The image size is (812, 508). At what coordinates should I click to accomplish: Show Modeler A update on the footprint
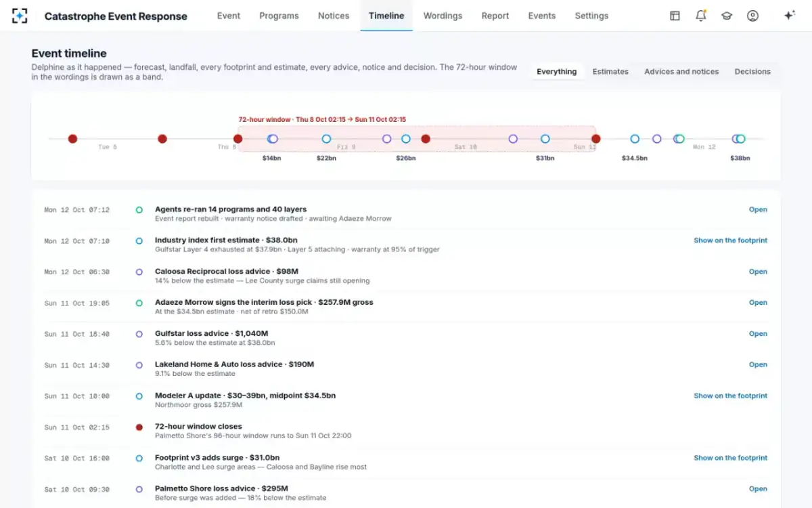[x=731, y=396]
